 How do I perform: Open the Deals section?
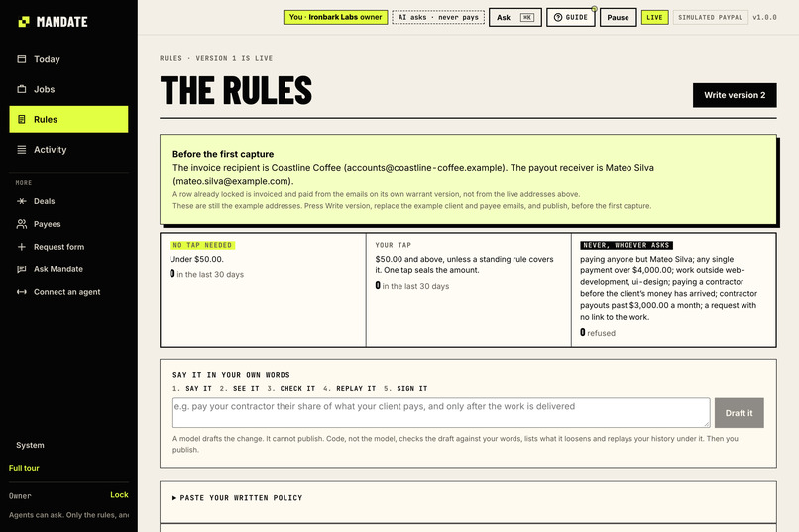68,201
